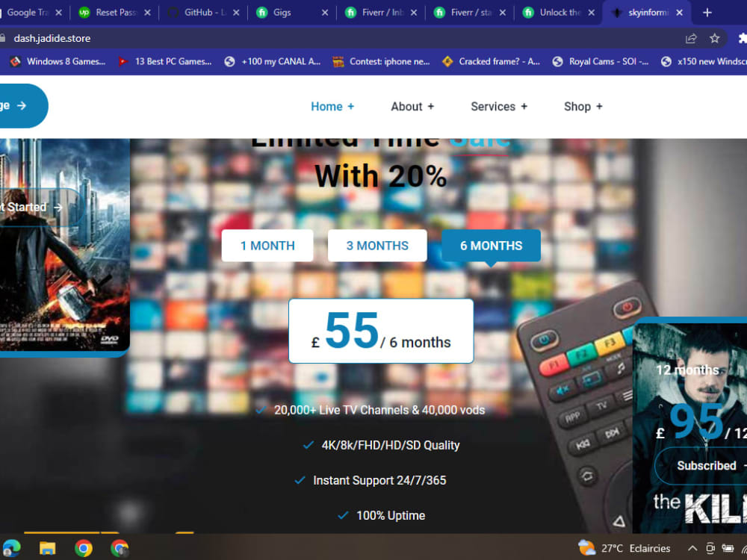The width and height of the screenshot is (747, 560).
Task: Open the extensions puzzle icon
Action: 743,39
